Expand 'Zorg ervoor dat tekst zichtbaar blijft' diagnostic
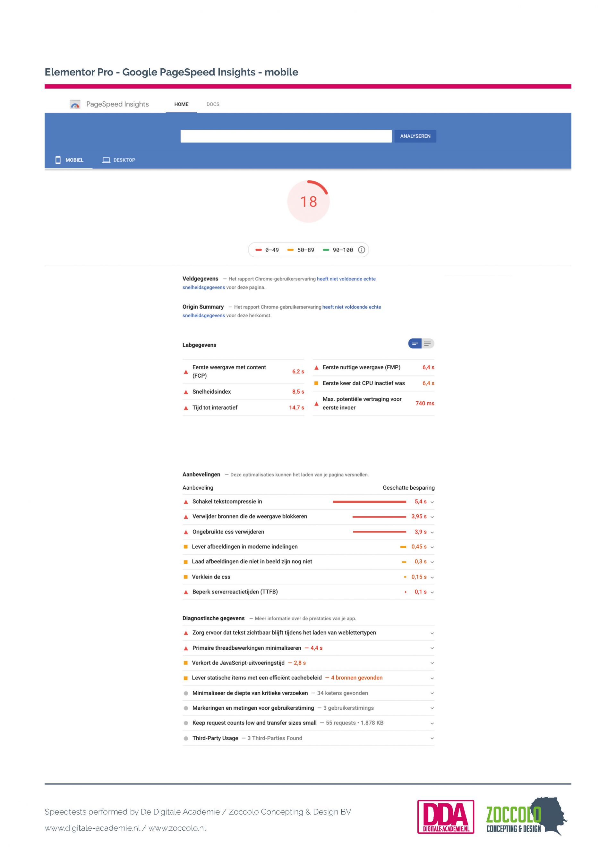 point(308,633)
